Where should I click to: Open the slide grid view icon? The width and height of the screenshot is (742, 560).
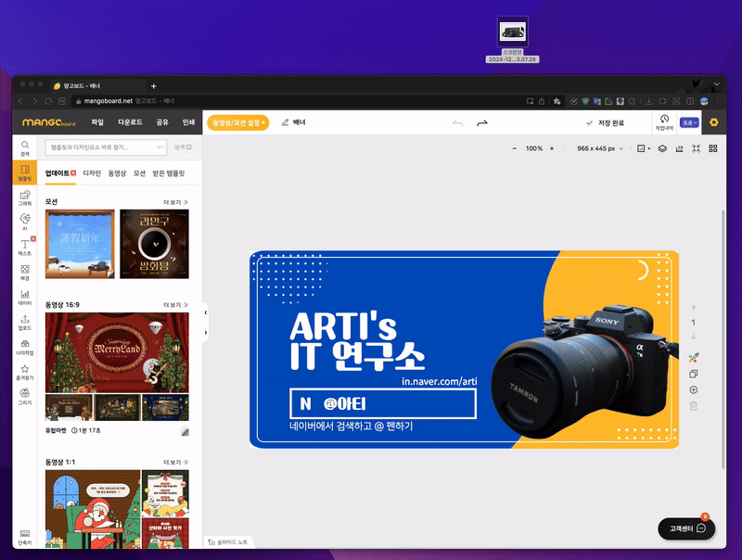pyautogui.click(x=713, y=148)
